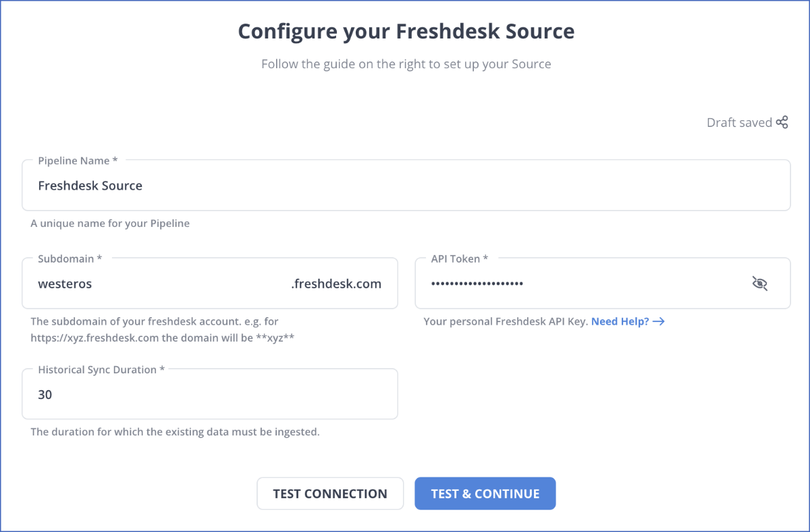
Task: Click the 'Your personal Freshdesk API Key' helper text
Action: click(506, 321)
